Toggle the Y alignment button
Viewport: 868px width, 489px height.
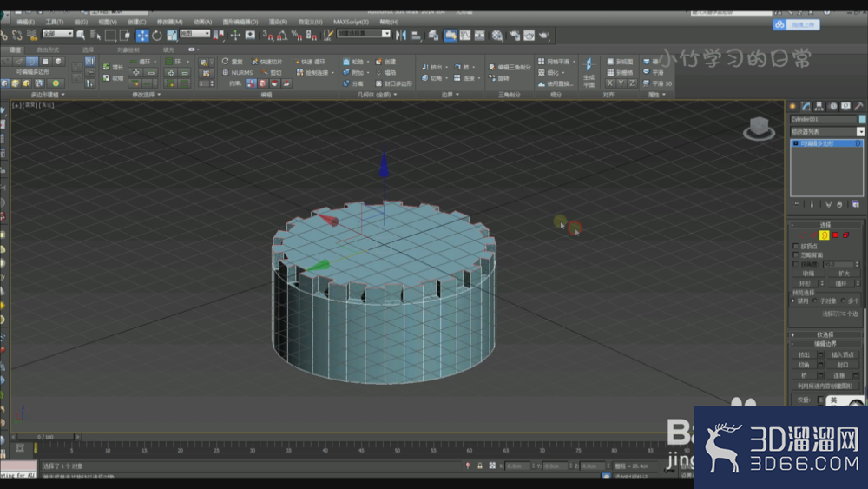(621, 83)
